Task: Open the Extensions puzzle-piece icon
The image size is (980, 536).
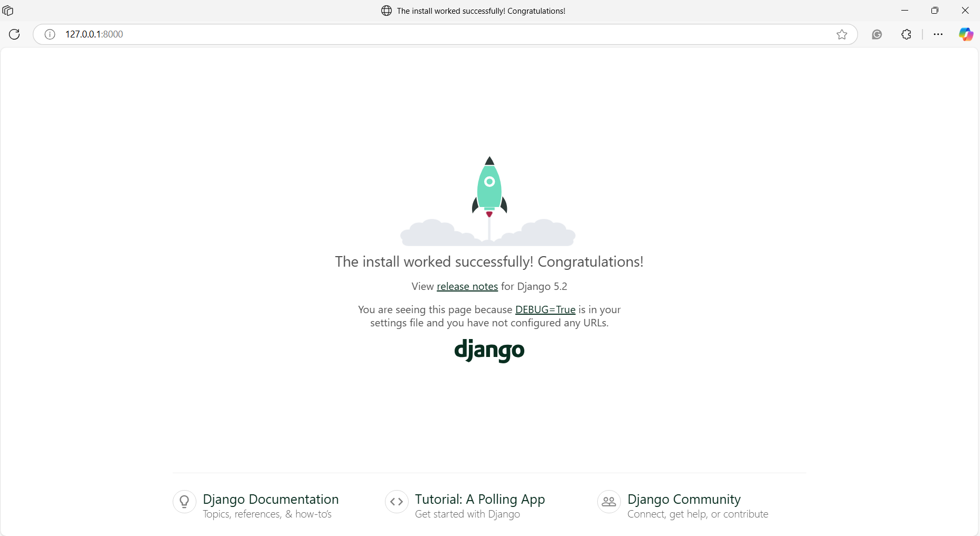Action: point(907,34)
